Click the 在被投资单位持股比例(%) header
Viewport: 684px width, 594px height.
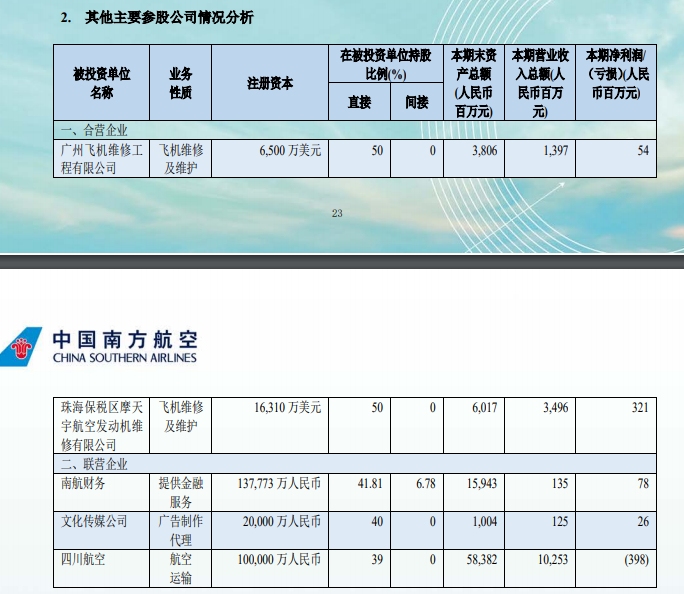click(386, 64)
